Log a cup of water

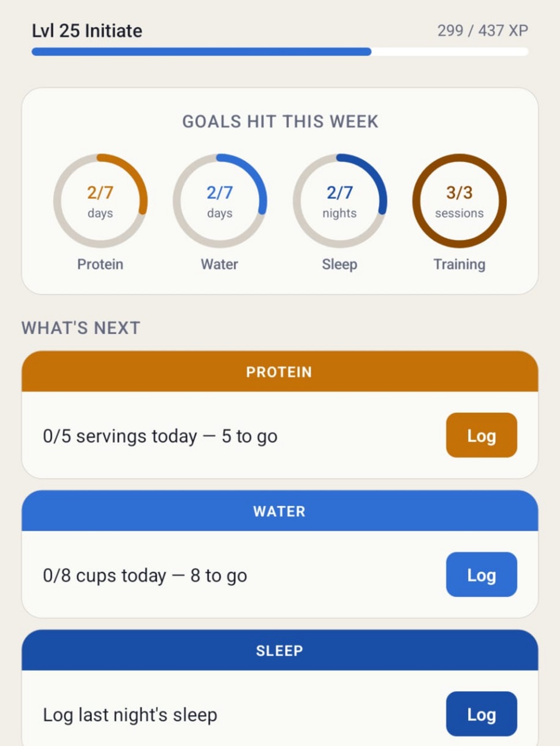tap(481, 574)
